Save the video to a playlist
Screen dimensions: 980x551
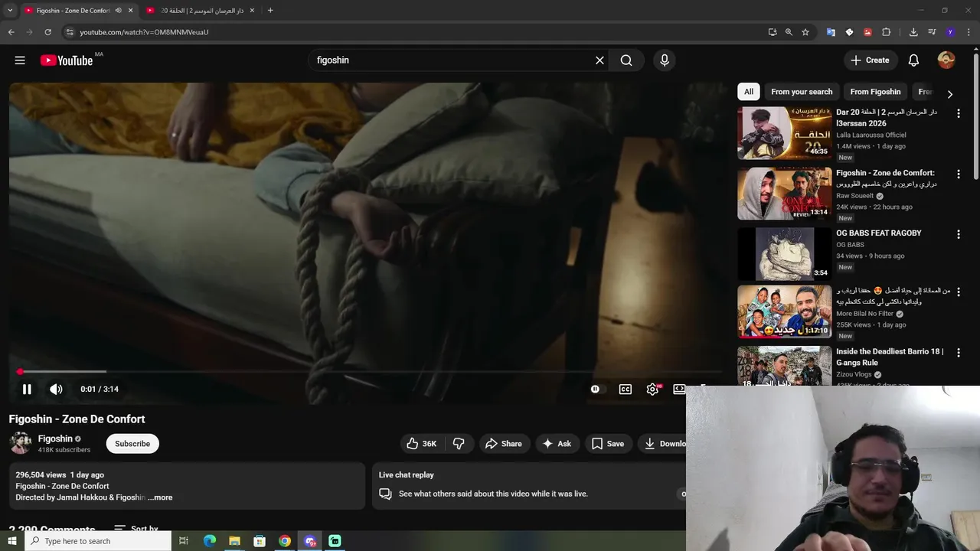pyautogui.click(x=608, y=444)
